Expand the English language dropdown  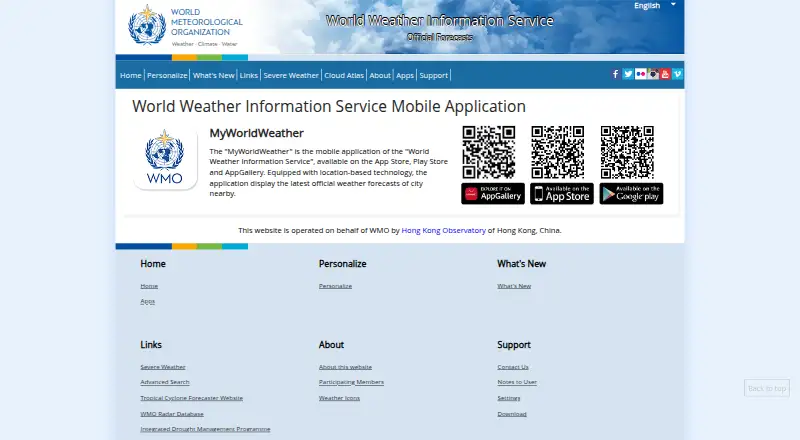pos(655,6)
